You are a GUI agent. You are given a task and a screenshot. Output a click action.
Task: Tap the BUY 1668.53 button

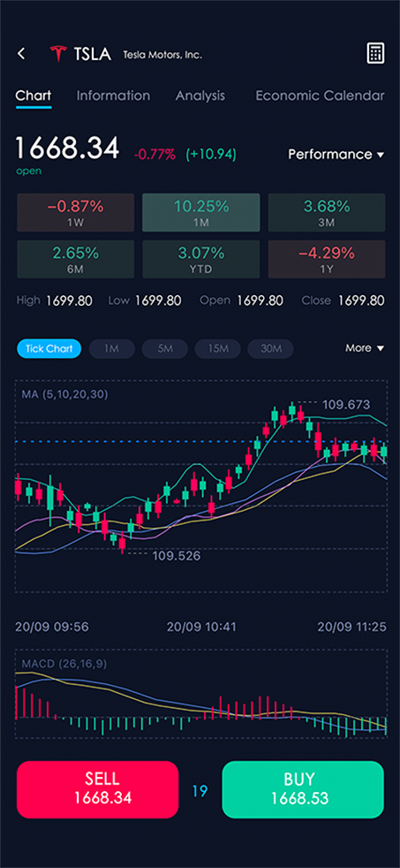pyautogui.click(x=303, y=789)
